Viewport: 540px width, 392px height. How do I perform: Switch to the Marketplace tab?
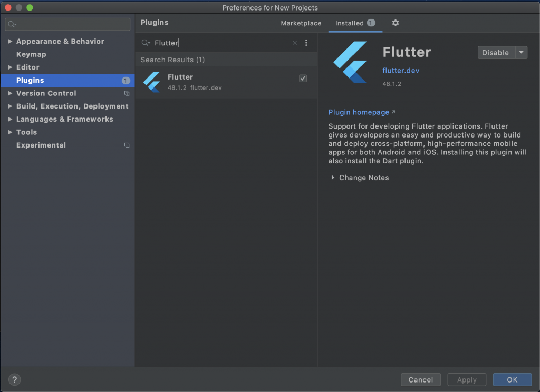(x=301, y=23)
